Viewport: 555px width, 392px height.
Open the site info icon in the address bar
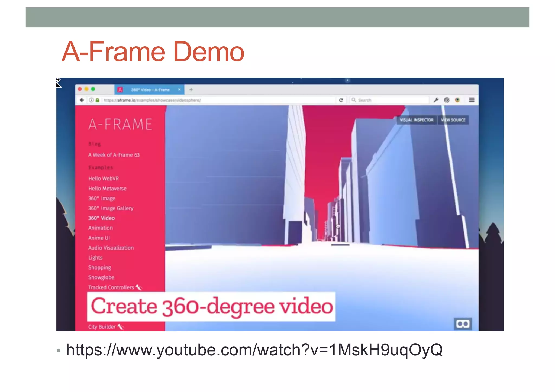tap(91, 100)
